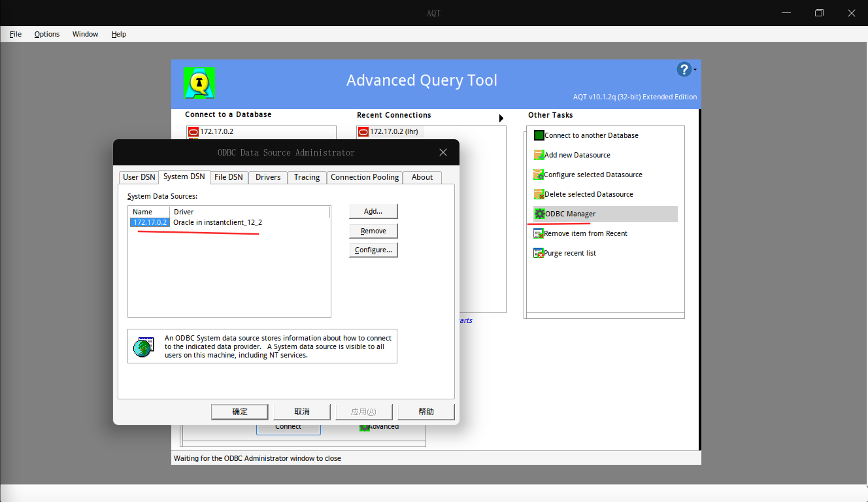Expand the arrow next to Recent Connections

click(501, 118)
